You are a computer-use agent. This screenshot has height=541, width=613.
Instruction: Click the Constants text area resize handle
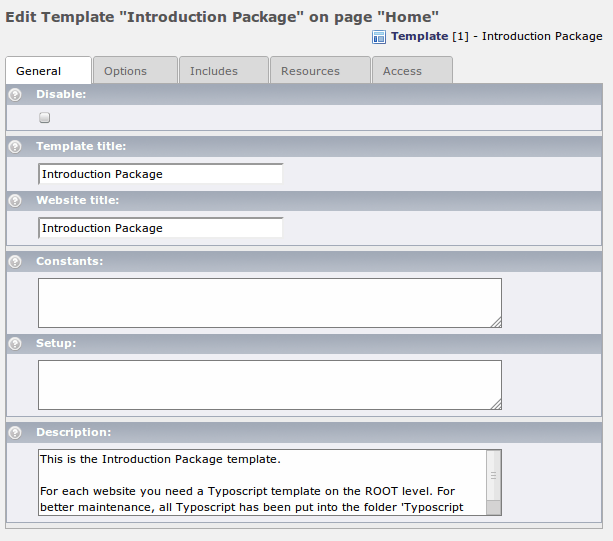[x=496, y=321]
